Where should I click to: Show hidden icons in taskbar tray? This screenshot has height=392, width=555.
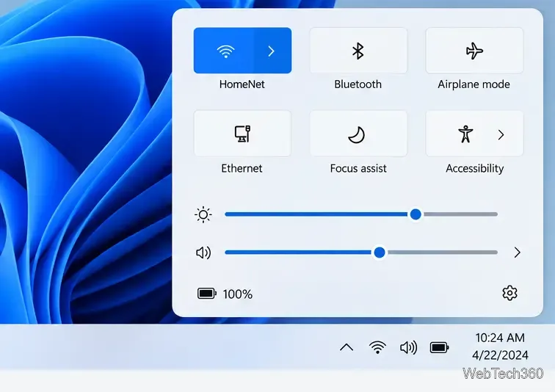coord(347,347)
